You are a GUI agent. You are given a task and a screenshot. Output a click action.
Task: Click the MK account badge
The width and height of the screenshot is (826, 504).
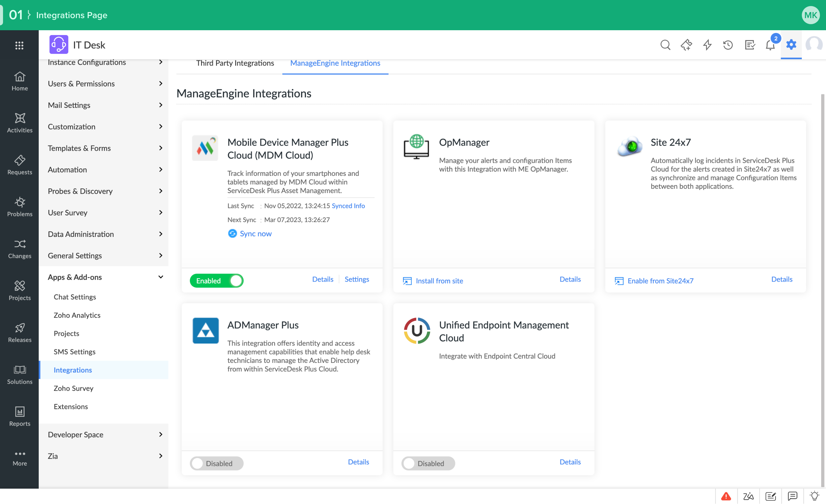[x=810, y=15]
